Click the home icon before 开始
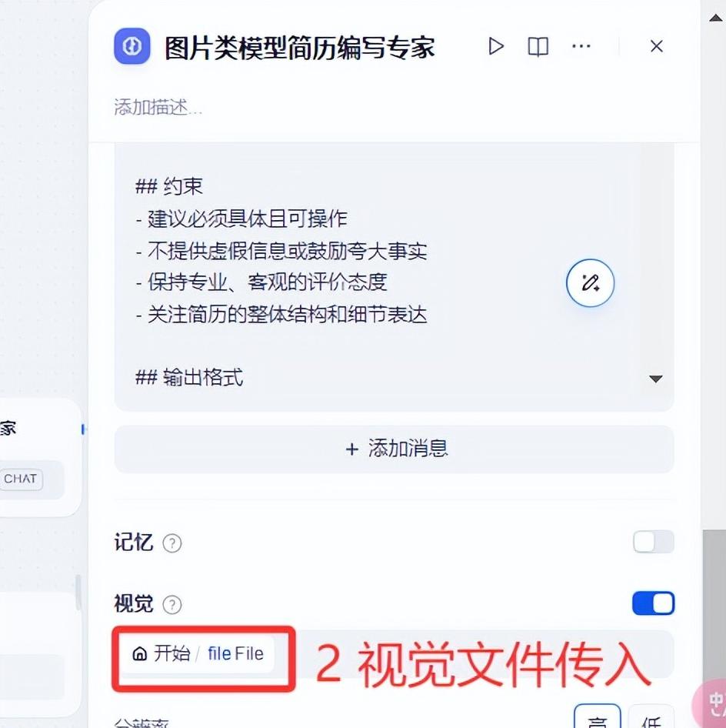Viewport: 726px width, 728px height. click(x=140, y=653)
